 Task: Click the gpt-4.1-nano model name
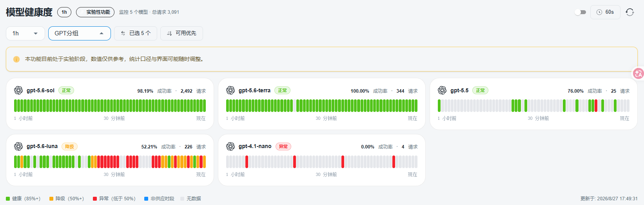(x=255, y=146)
